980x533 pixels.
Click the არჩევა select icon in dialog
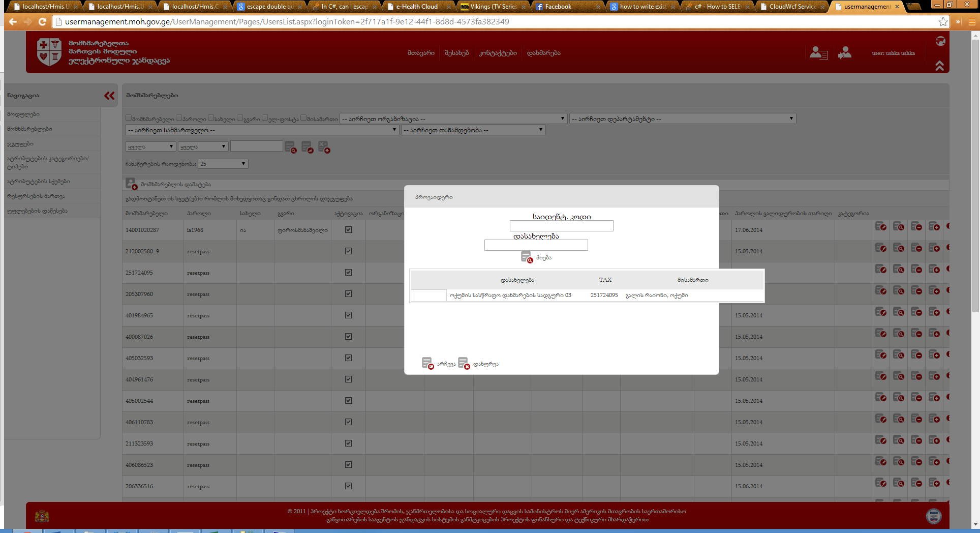(427, 364)
